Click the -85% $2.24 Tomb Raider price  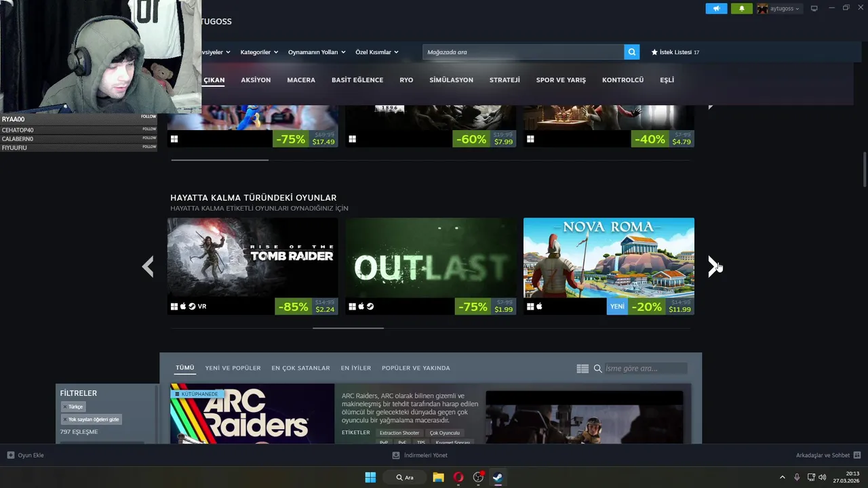coord(307,306)
